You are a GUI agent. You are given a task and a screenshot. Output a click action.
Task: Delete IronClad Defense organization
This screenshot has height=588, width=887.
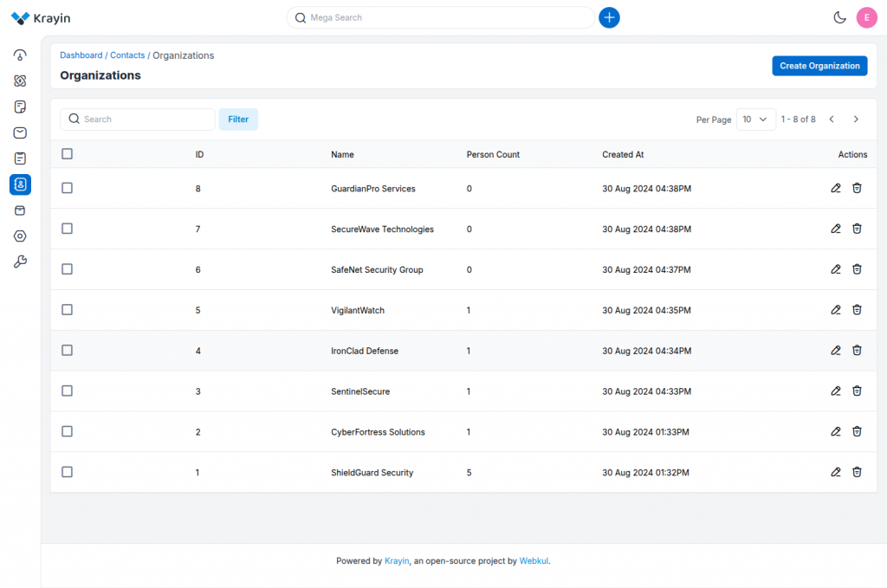857,351
